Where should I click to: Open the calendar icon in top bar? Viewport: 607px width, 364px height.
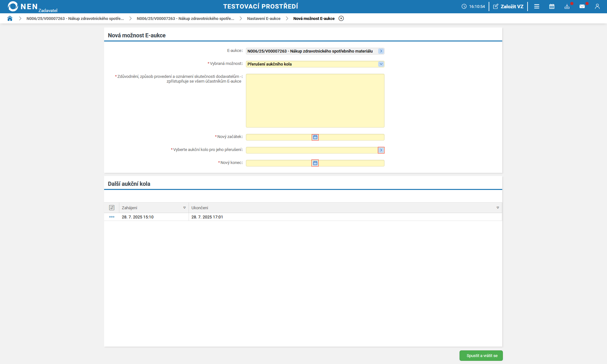coord(552,6)
